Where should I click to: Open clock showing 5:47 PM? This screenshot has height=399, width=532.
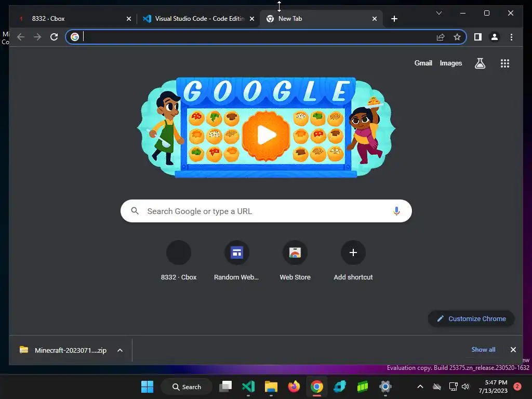tap(493, 387)
